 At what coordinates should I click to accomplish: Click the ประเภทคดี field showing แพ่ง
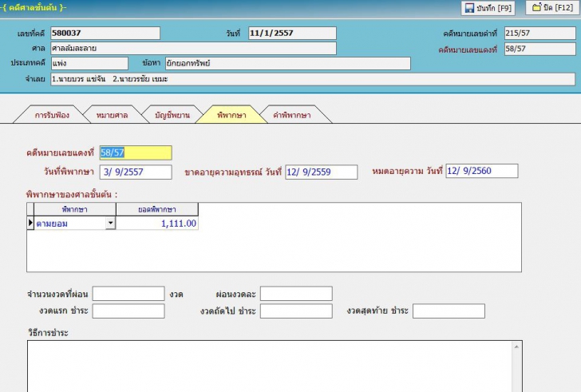(89, 63)
